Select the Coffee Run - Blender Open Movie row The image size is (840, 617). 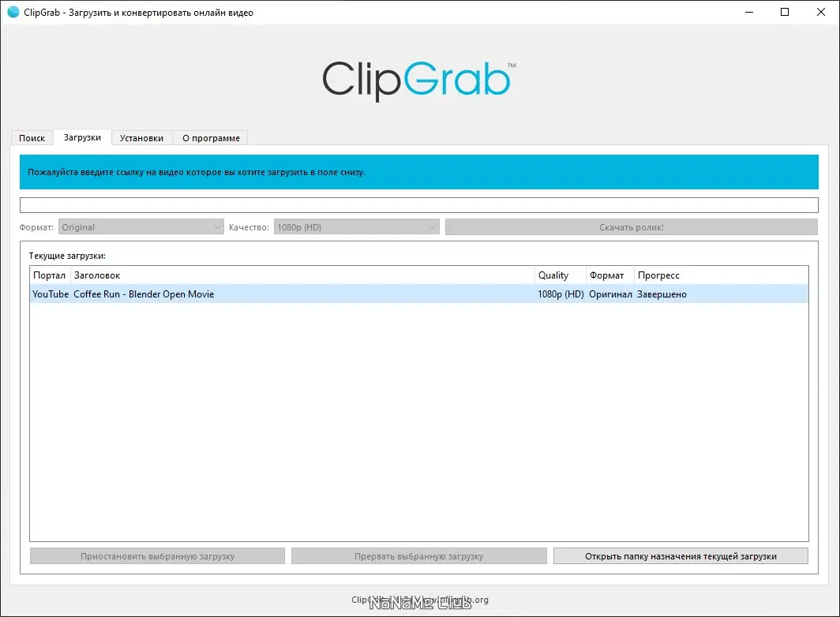(419, 294)
